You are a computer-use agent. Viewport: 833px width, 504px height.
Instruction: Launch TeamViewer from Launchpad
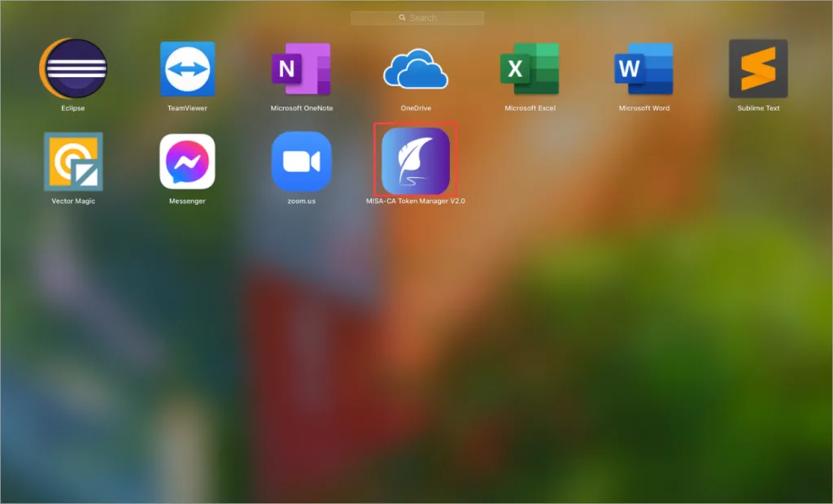pos(187,69)
